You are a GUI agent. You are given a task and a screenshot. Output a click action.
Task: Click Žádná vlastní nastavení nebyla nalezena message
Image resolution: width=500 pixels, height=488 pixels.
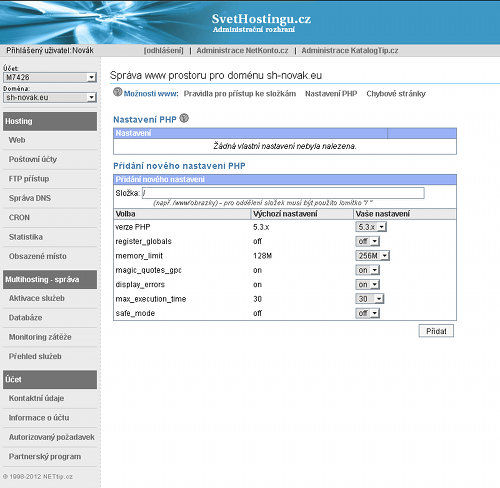(x=285, y=146)
